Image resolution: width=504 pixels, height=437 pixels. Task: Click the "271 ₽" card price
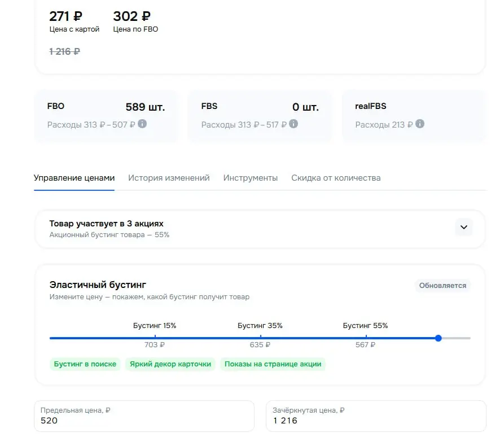pyautogui.click(x=66, y=16)
